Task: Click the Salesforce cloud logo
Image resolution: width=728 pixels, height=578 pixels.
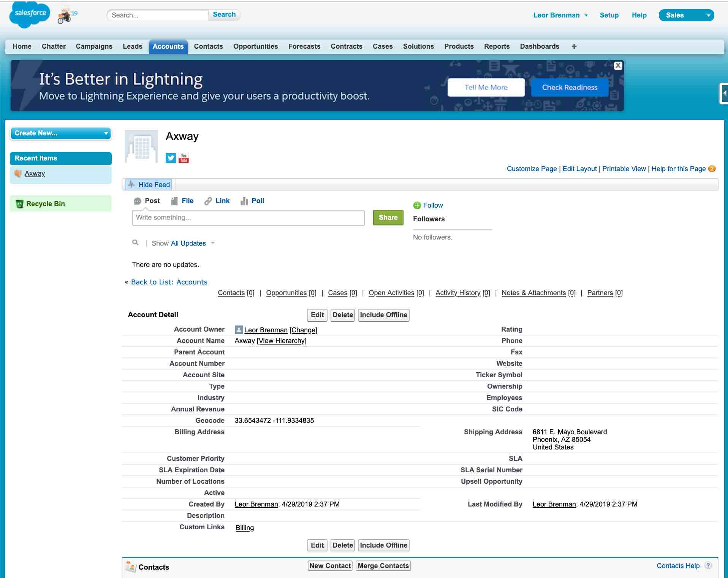Action: click(x=30, y=15)
